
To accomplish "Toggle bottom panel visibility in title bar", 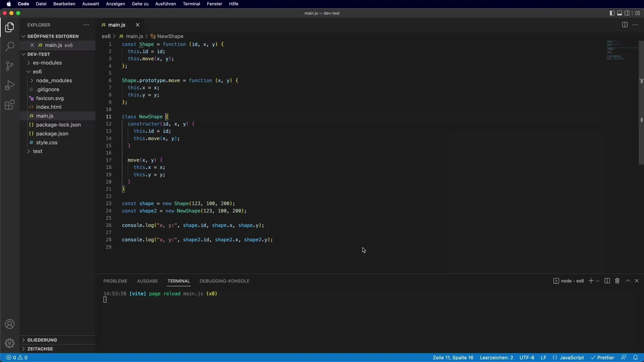I will tap(620, 13).
